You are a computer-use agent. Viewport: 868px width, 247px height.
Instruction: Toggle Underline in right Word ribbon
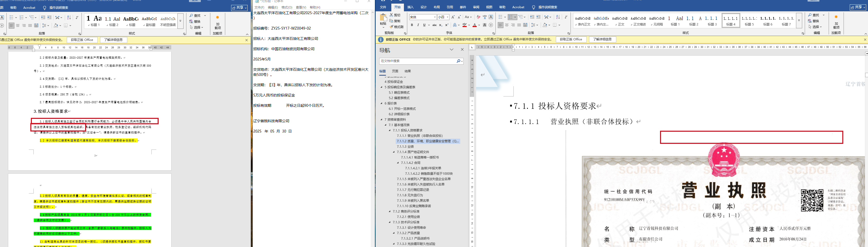click(x=424, y=25)
